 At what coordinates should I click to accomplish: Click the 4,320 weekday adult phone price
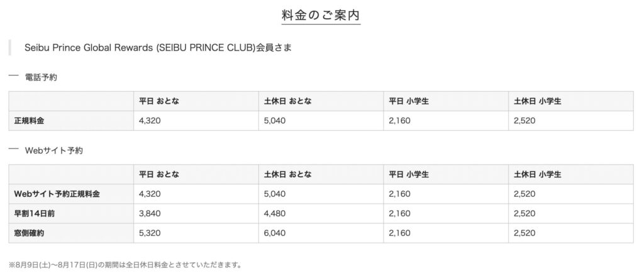(150, 121)
